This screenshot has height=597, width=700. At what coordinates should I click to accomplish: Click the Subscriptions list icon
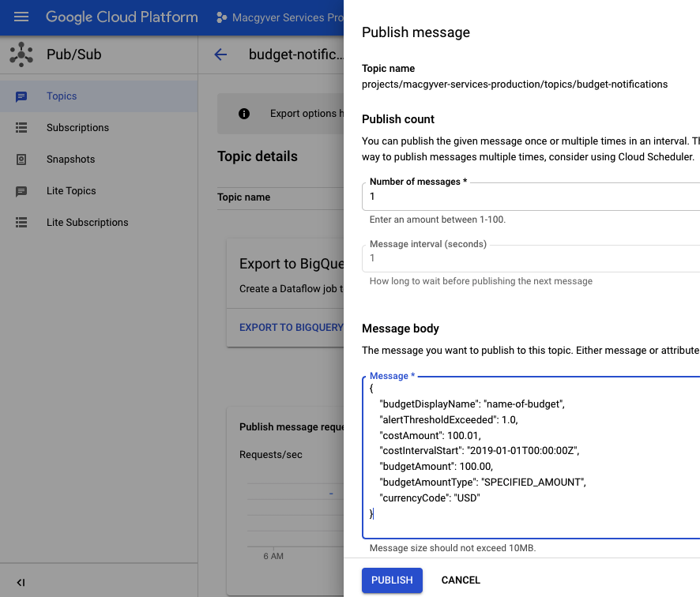coord(21,128)
